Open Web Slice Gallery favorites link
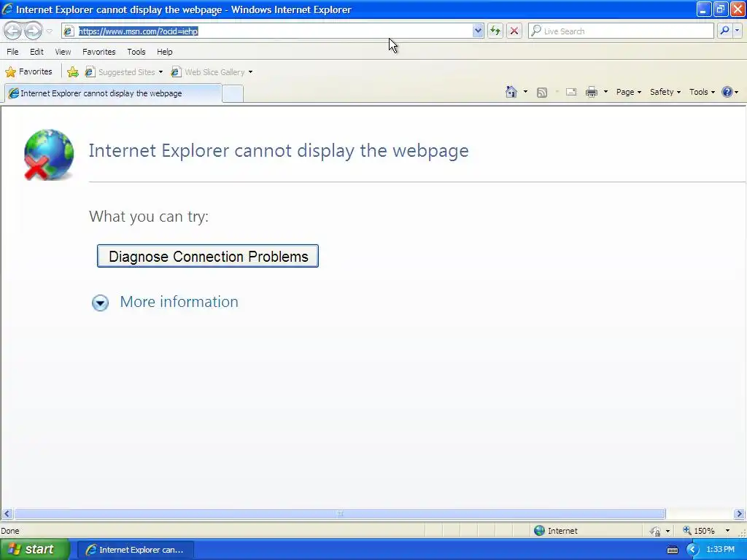Viewport: 747px width, 560px height. click(x=209, y=72)
